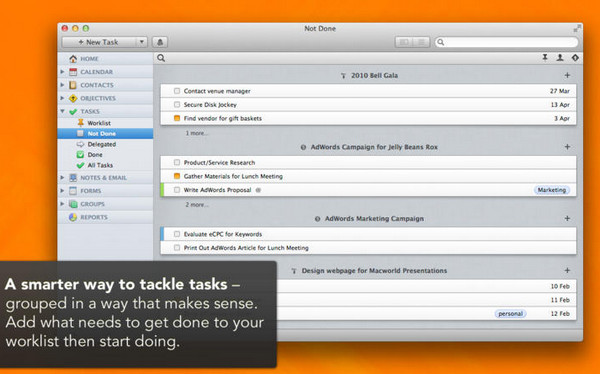
Task: Toggle fullscreen arrows in title bar
Action: coord(577,28)
